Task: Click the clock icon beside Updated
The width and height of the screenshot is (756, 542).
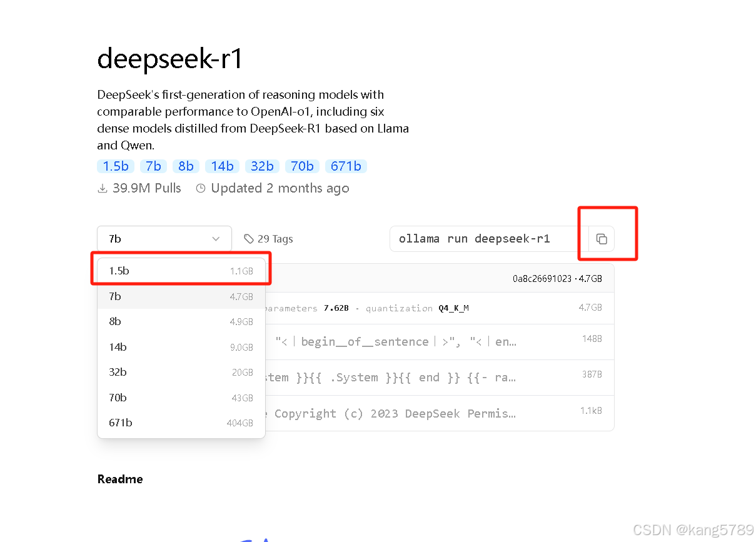Action: (201, 188)
